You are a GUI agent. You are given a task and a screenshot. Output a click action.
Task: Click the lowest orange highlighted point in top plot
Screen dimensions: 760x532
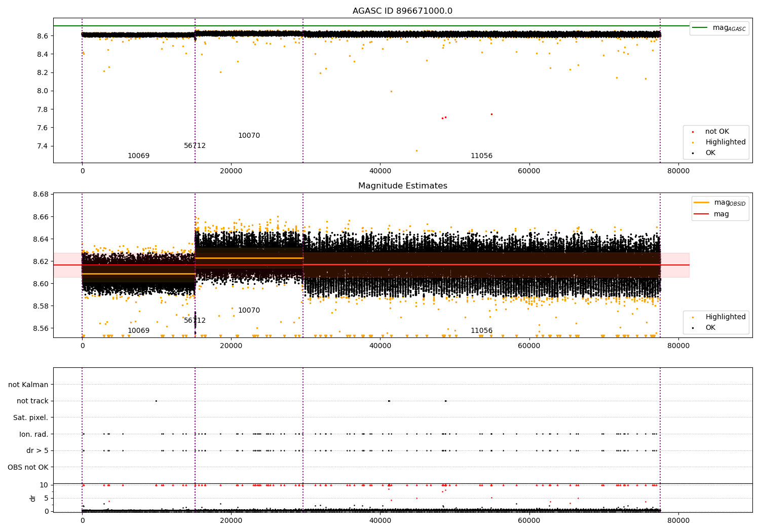(416, 150)
